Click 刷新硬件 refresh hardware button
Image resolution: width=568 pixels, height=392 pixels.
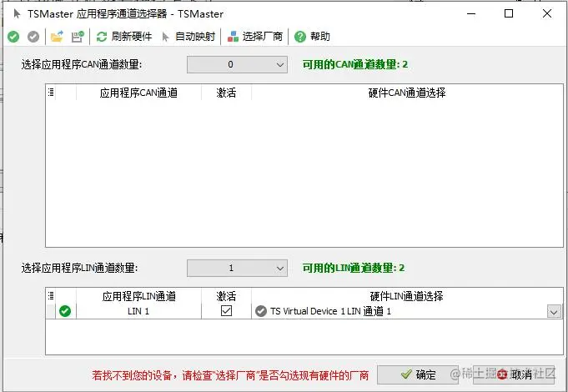point(124,37)
